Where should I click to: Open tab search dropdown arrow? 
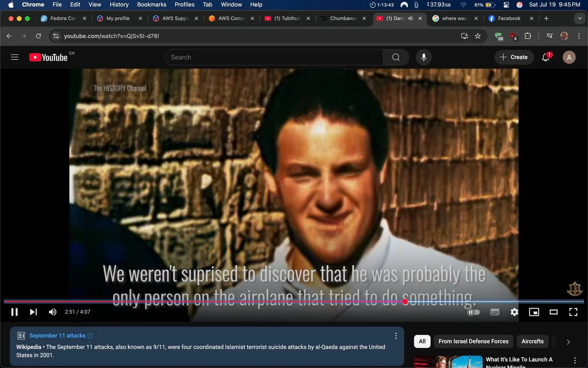[580, 18]
